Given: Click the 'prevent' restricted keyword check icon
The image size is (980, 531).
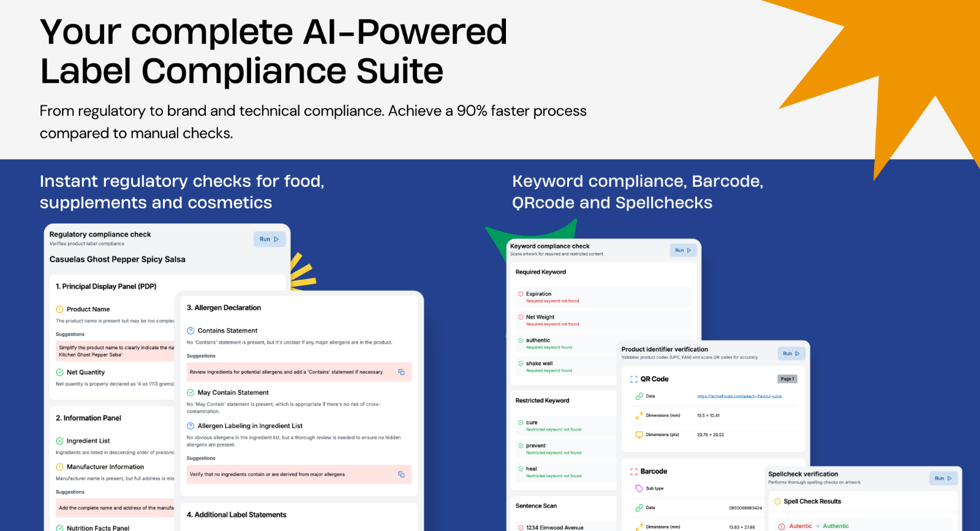Looking at the screenshot, I should (x=521, y=446).
